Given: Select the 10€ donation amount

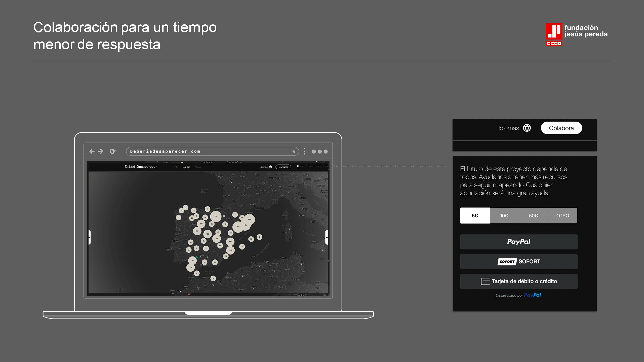Looking at the screenshot, I should [x=504, y=216].
